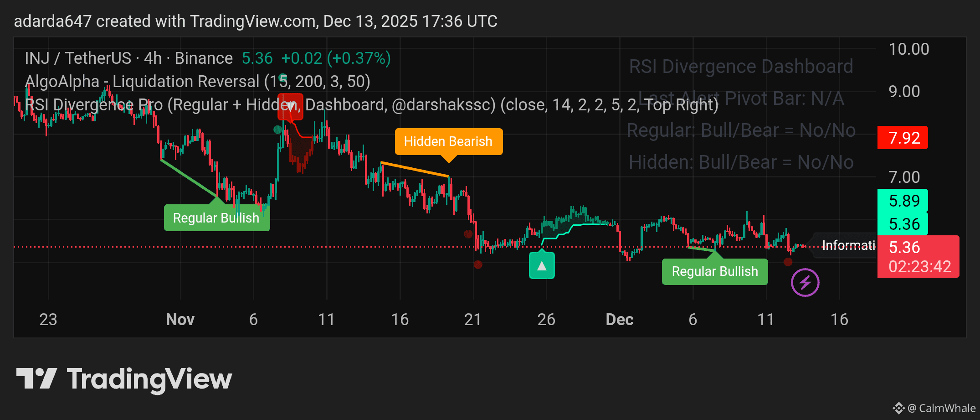This screenshot has height=420, width=980.
Task: Click the @ CalmWhale credit text
Action: [942, 408]
